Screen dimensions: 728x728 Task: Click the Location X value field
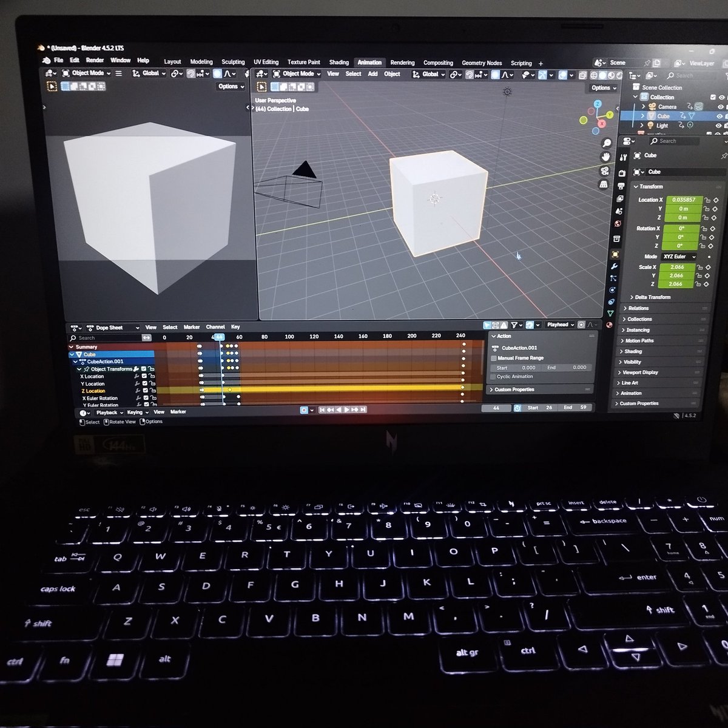click(x=683, y=200)
